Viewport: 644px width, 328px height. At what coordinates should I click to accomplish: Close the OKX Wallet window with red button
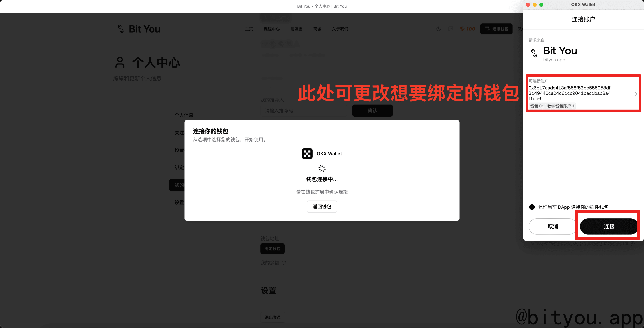click(528, 5)
